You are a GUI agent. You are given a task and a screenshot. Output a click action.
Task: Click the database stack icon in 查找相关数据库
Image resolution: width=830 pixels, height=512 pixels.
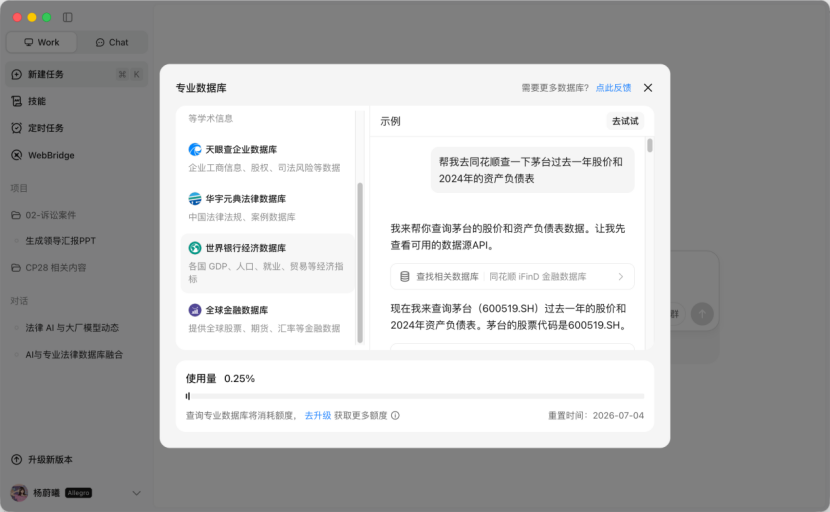(x=405, y=276)
